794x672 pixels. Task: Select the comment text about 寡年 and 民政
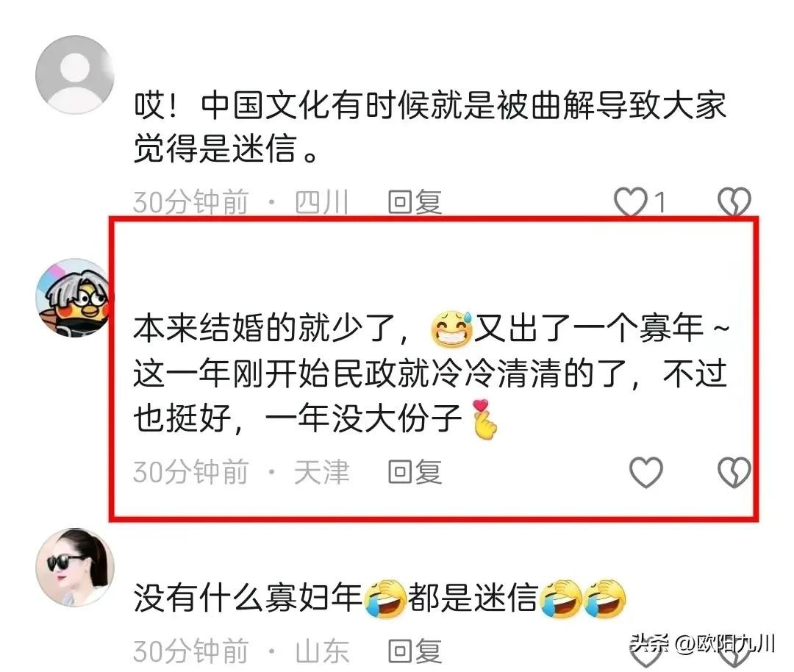(x=431, y=373)
